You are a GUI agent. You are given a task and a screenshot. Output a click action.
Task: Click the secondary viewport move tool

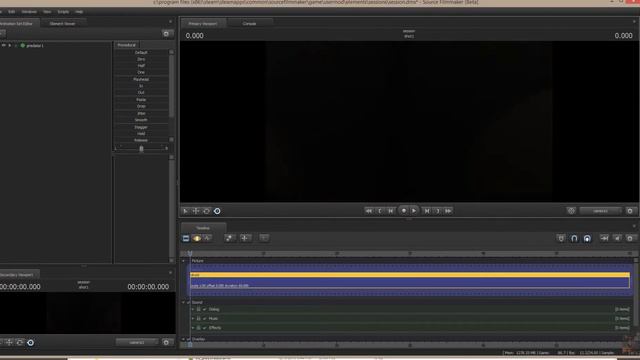[x=9, y=342]
